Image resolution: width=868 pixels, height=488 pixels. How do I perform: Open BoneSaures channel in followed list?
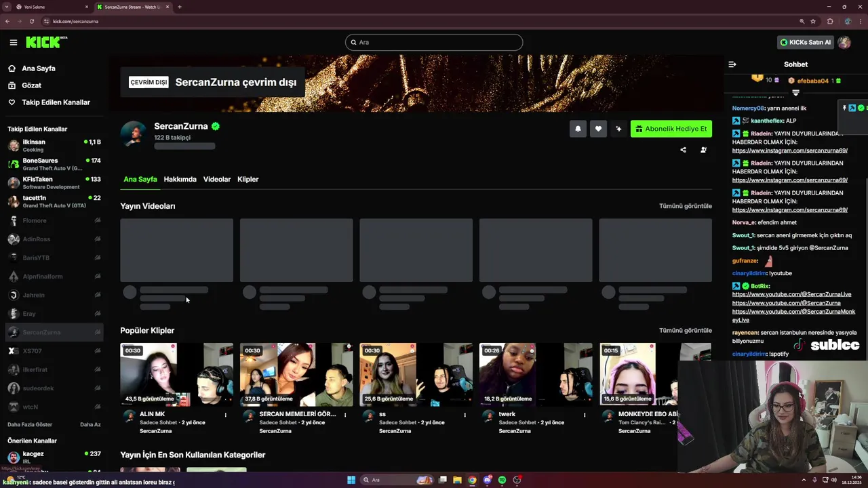click(54, 164)
